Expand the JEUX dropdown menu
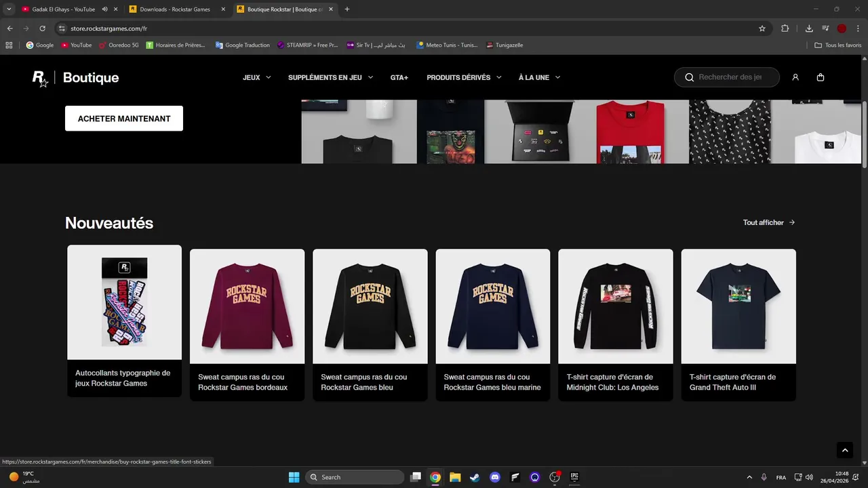 point(257,77)
